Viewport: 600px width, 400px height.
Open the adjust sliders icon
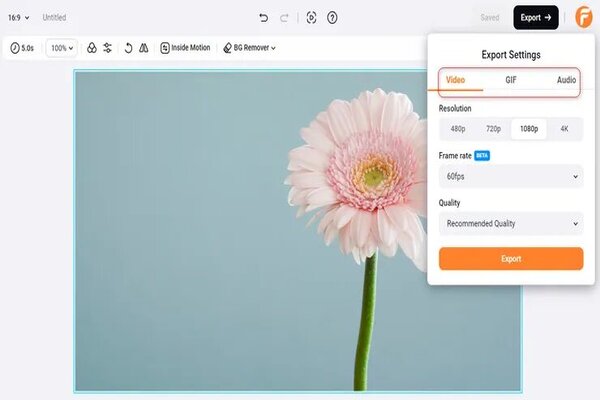click(108, 48)
